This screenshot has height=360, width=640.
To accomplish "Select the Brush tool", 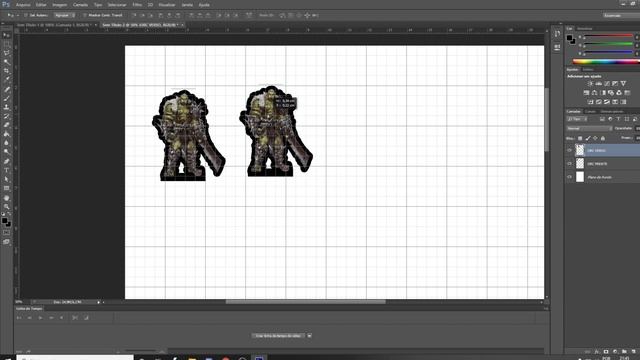I will [7, 98].
